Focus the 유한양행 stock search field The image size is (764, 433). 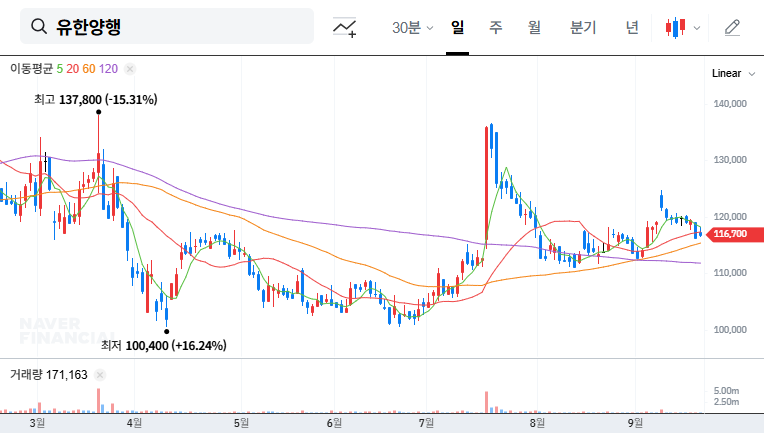[x=167, y=26]
